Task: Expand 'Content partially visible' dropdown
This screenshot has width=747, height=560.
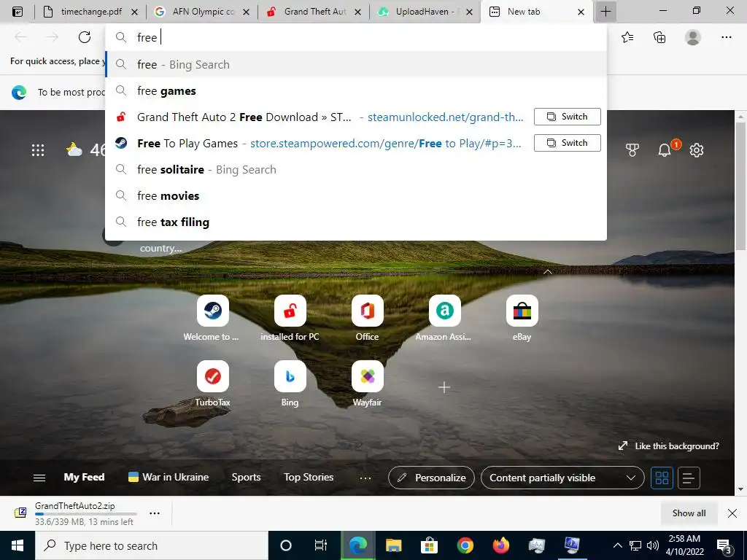Action: coord(562,478)
